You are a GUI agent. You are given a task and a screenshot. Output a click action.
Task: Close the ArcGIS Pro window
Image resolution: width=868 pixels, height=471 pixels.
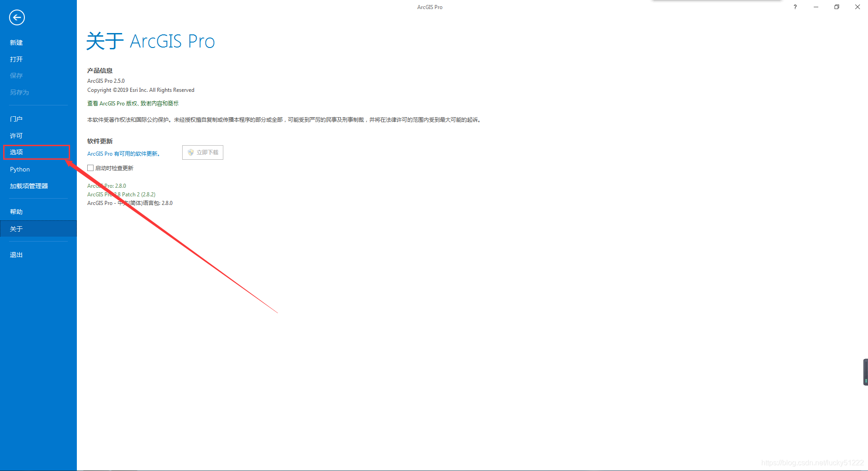pyautogui.click(x=858, y=7)
